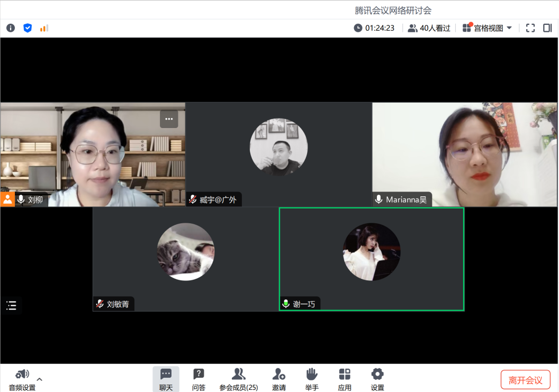Unmute 臧宇@广外's microphone

192,199
